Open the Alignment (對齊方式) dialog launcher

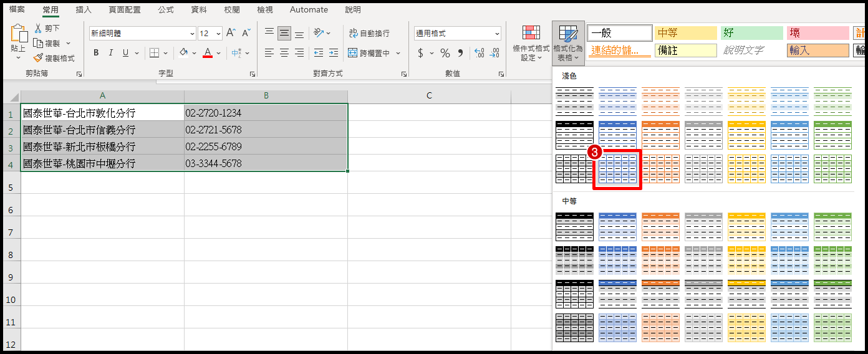click(x=403, y=74)
